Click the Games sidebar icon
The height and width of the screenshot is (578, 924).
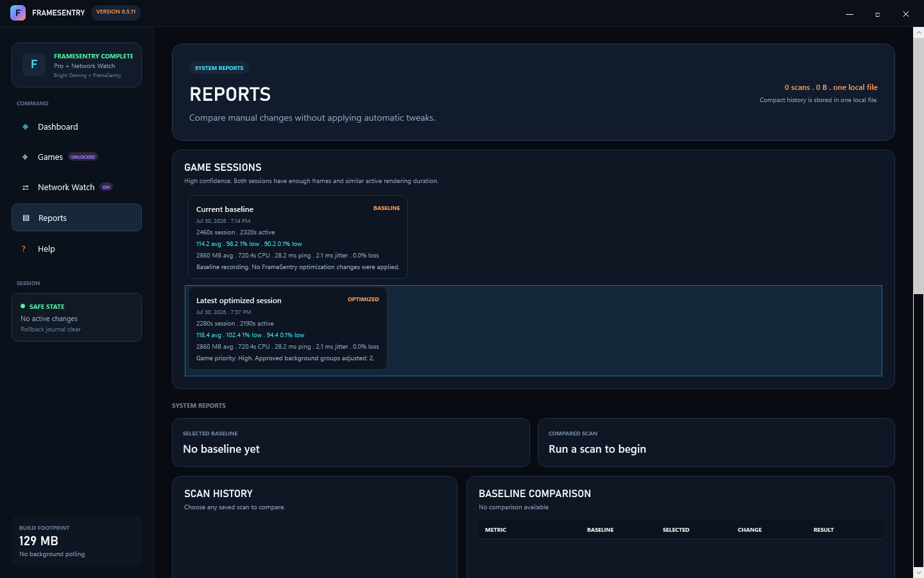tap(25, 157)
